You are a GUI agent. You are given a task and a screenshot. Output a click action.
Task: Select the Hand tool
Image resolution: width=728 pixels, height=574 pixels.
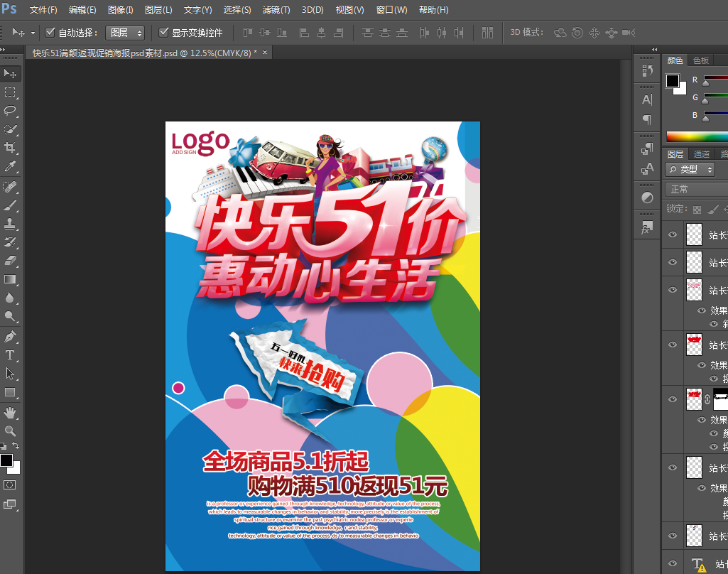click(11, 412)
